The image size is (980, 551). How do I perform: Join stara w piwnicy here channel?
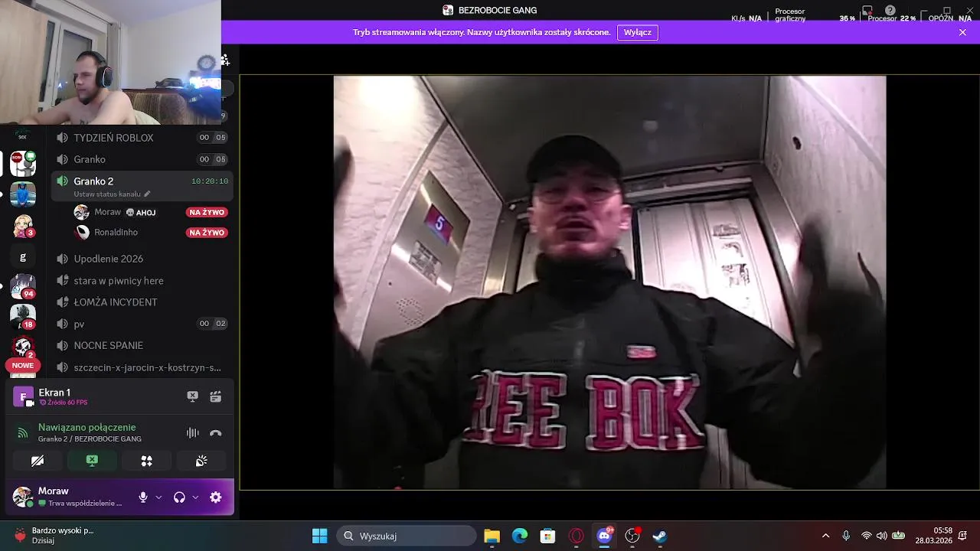click(142, 281)
